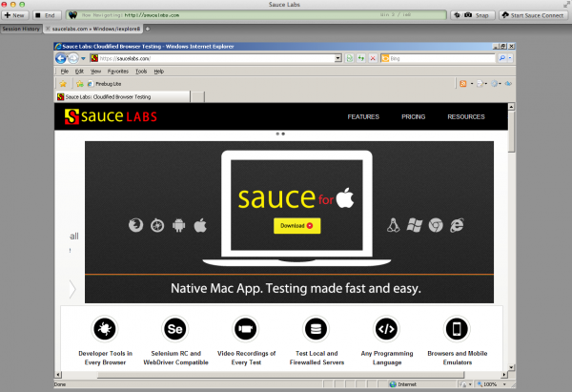Open the Favorites menu
572x392 pixels.
pos(118,72)
